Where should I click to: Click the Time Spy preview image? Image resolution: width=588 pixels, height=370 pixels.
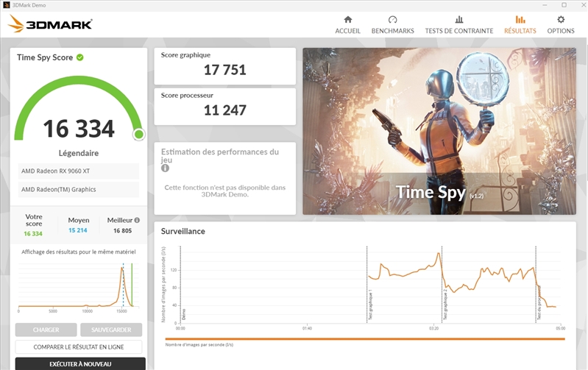point(439,131)
